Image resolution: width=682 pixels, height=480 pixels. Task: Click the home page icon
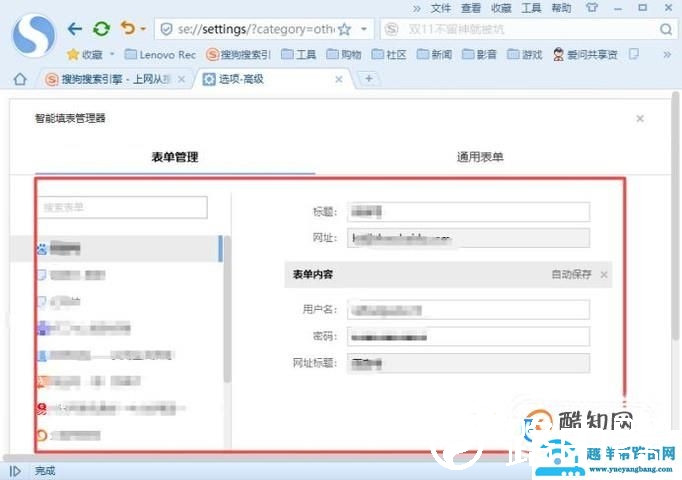click(20, 79)
